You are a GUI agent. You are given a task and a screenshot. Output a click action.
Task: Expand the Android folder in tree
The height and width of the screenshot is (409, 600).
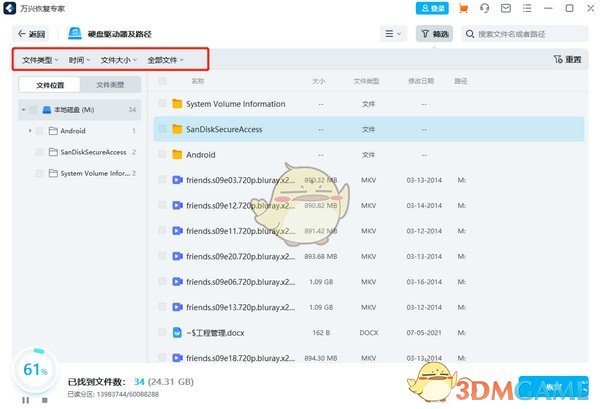(30, 131)
